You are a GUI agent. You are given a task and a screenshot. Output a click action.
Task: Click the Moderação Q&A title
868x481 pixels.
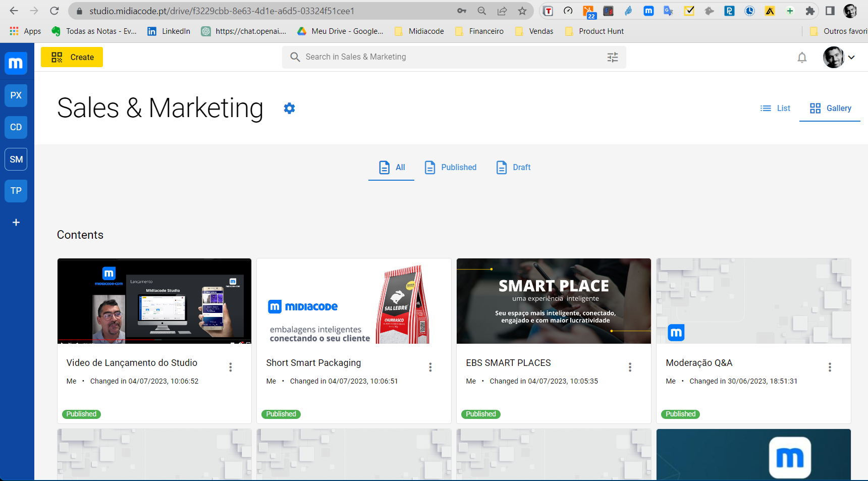(699, 363)
